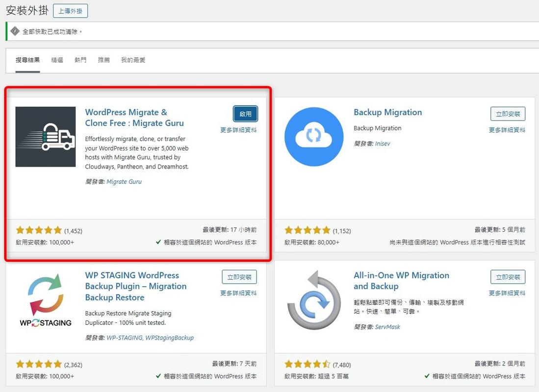Install Backup Migration with 立即安裝

pos(508,114)
